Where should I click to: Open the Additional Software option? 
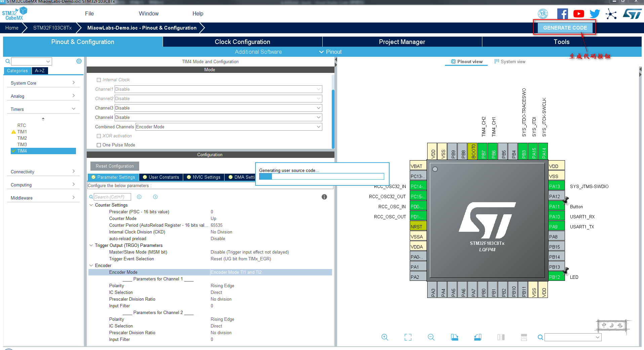click(x=258, y=52)
